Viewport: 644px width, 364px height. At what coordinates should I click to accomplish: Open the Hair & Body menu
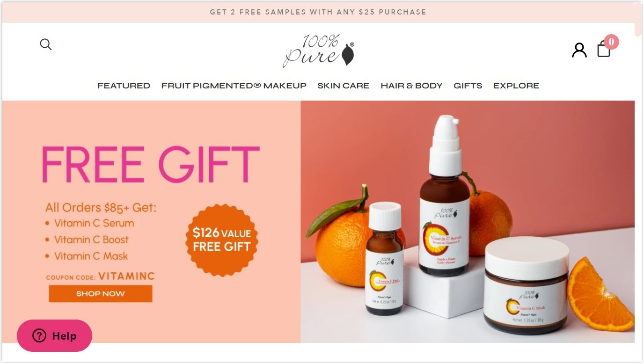[x=411, y=86]
